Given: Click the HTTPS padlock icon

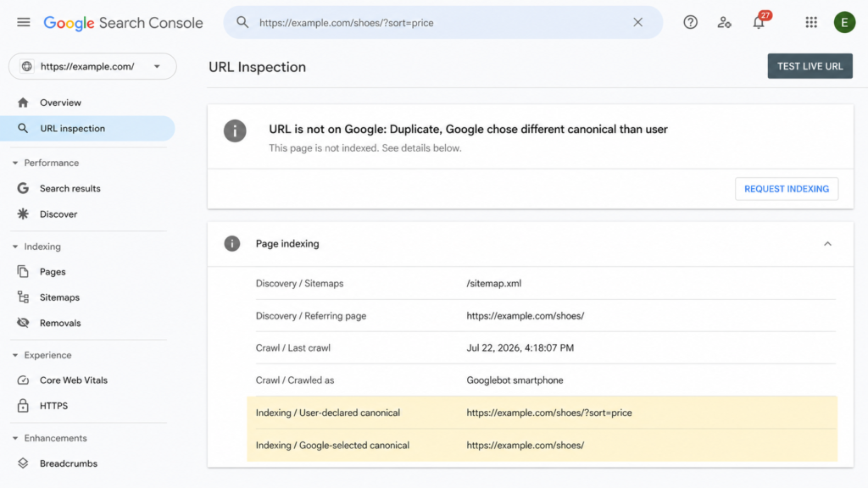Looking at the screenshot, I should point(23,406).
